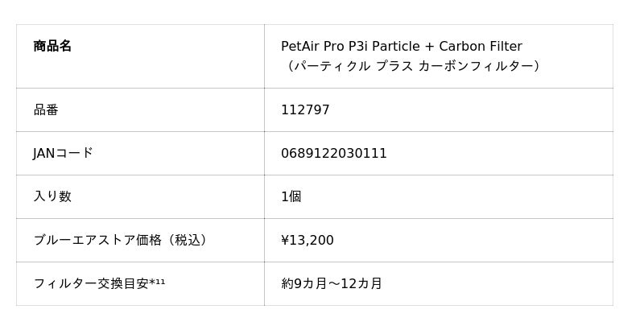The width and height of the screenshot is (644, 330).
Task: Select the JAN code 0689122030111
Action: (x=333, y=154)
